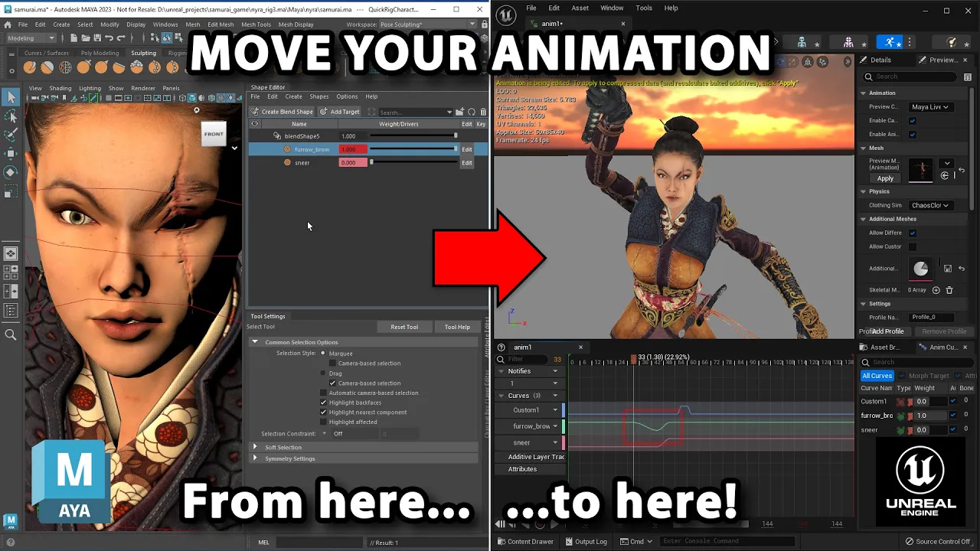Click the Create Blend Shape button
The width and height of the screenshot is (980, 551).
click(x=282, y=112)
